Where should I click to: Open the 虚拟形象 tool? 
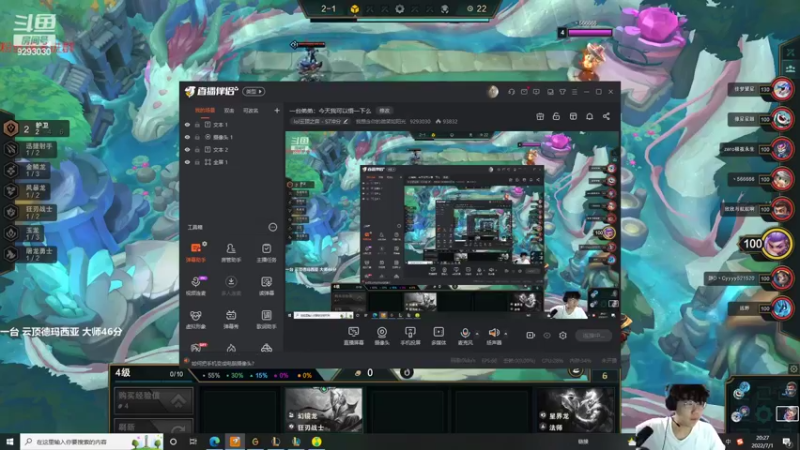click(x=195, y=319)
